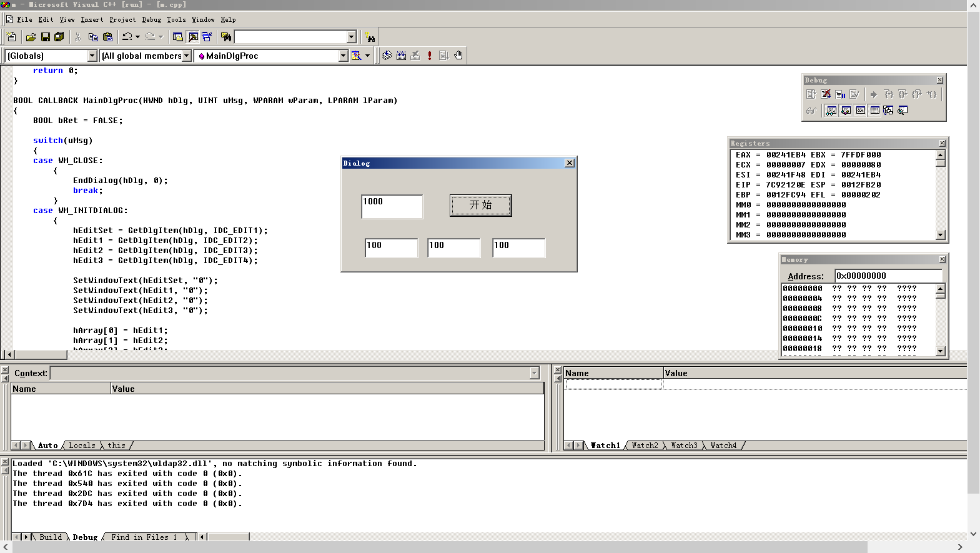Viewport: 980px width, 553px height.
Task: Open the All global members filter dropdown
Action: pyautogui.click(x=186, y=56)
